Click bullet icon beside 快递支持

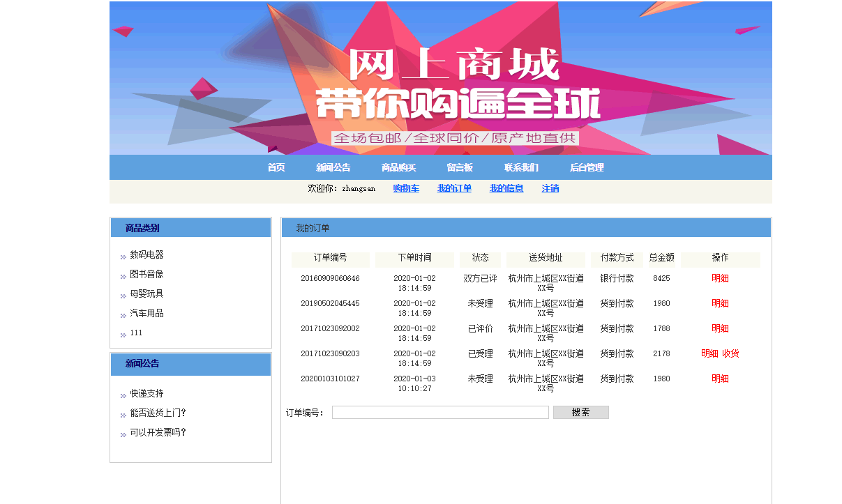pyautogui.click(x=123, y=396)
